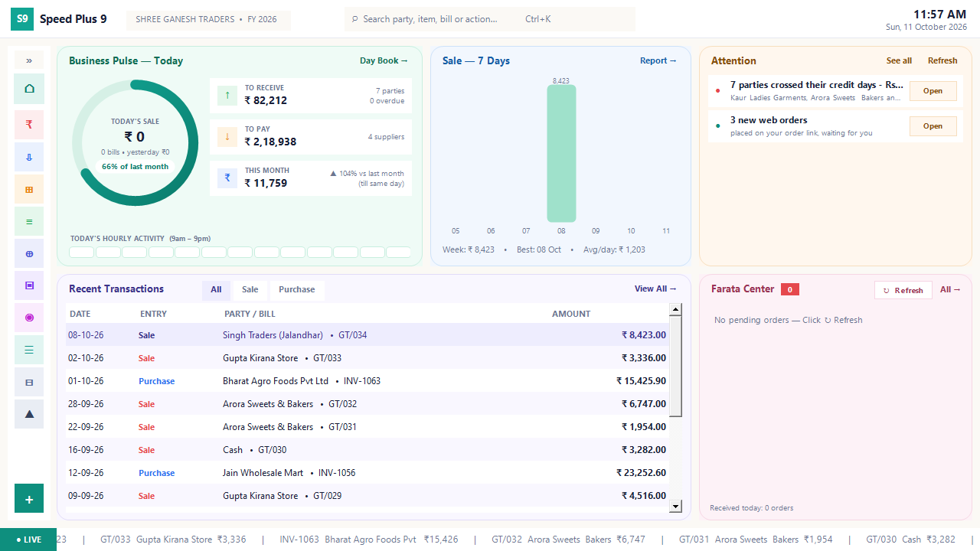The height and width of the screenshot is (551, 980).
Task: Open the Sale 7 Days Report link
Action: click(x=658, y=61)
